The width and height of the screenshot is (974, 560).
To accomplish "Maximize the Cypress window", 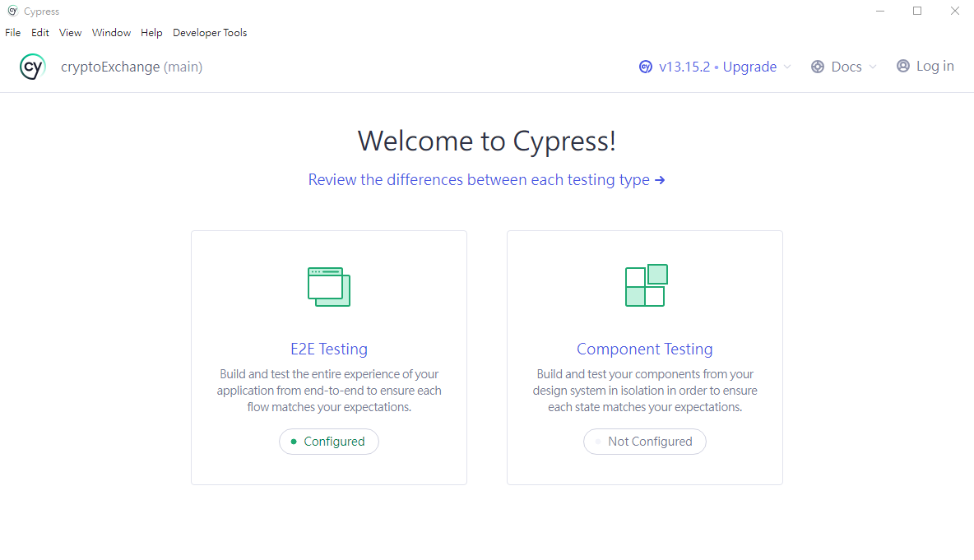I will tap(917, 12).
